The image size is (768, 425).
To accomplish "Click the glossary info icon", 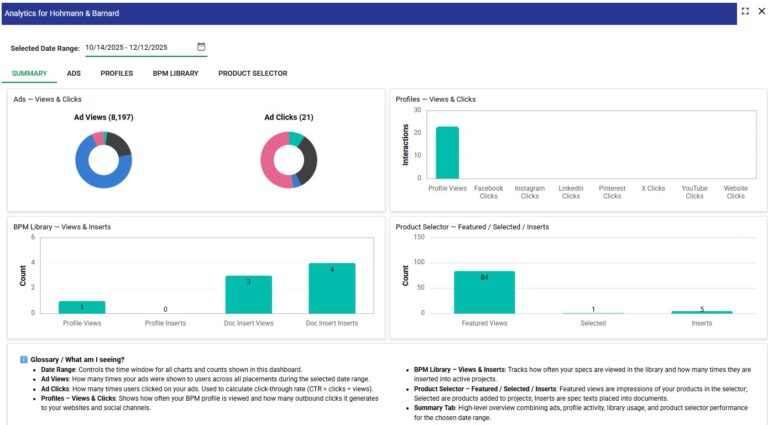I will point(23,359).
